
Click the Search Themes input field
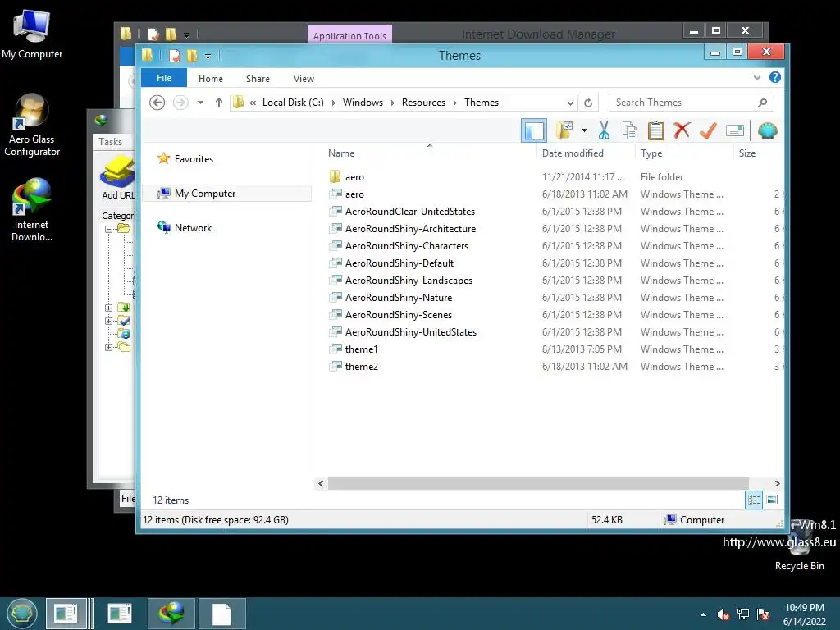[683, 103]
